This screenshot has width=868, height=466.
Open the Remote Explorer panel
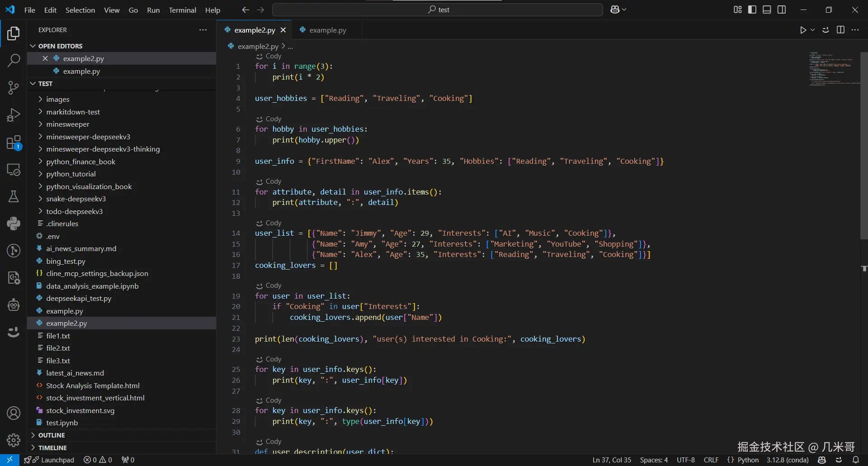(x=13, y=170)
